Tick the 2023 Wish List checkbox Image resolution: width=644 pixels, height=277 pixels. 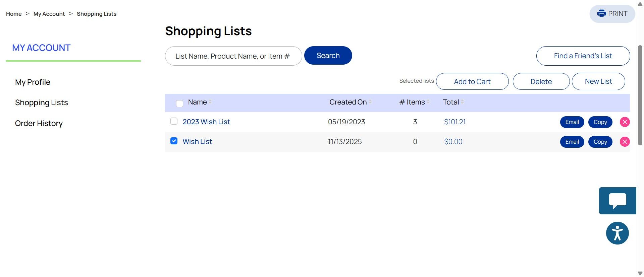point(174,121)
